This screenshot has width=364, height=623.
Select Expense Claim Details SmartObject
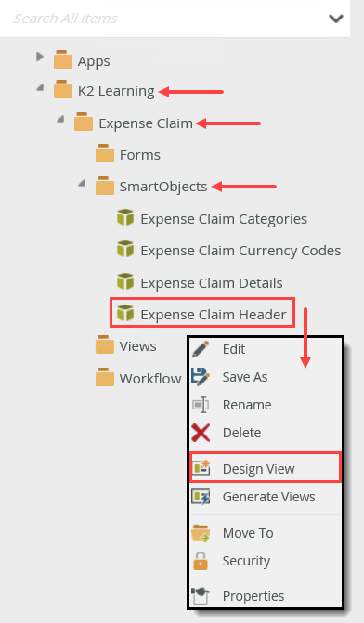click(212, 283)
